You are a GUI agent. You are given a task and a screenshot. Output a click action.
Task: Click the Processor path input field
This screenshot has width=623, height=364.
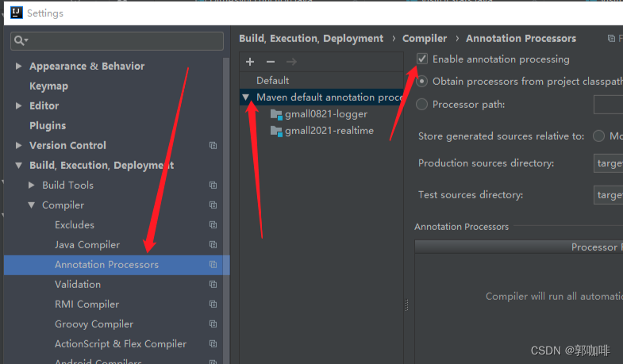click(x=608, y=105)
